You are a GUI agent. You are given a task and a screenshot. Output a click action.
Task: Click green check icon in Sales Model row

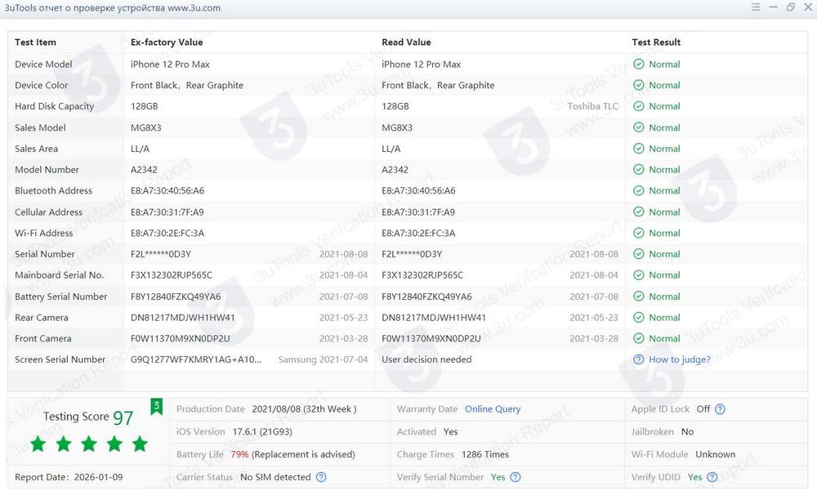(x=638, y=127)
